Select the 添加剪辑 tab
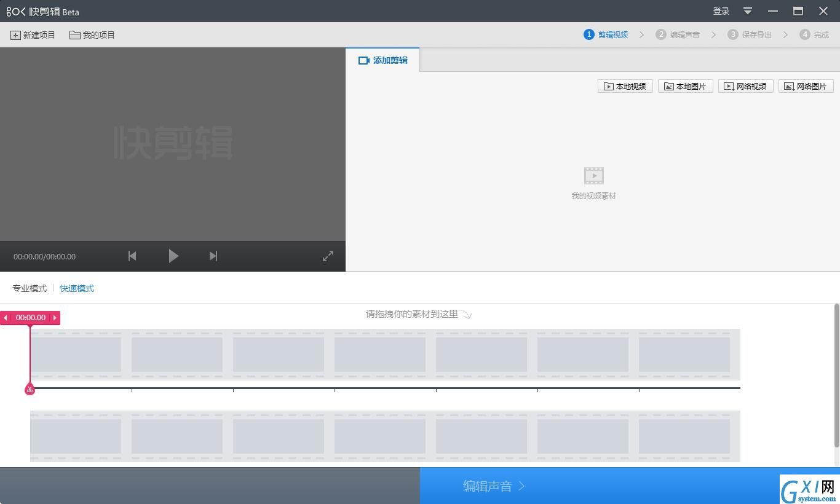The width and height of the screenshot is (840, 504). [382, 60]
